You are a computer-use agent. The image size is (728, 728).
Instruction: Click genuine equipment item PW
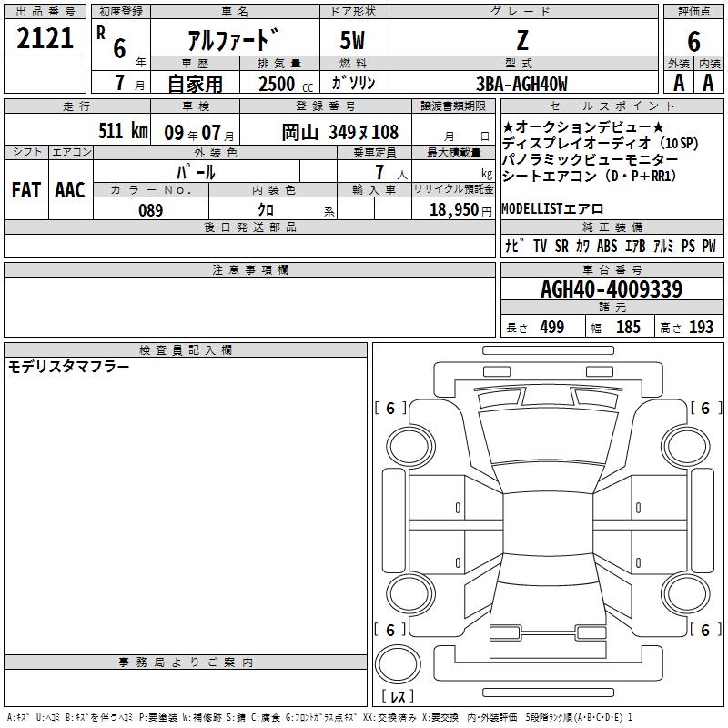(709, 246)
